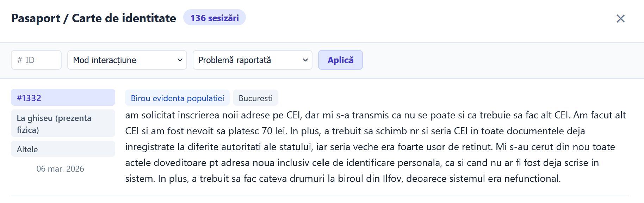
Task: Select the #1332 complaint ID tag
Action: [x=63, y=98]
